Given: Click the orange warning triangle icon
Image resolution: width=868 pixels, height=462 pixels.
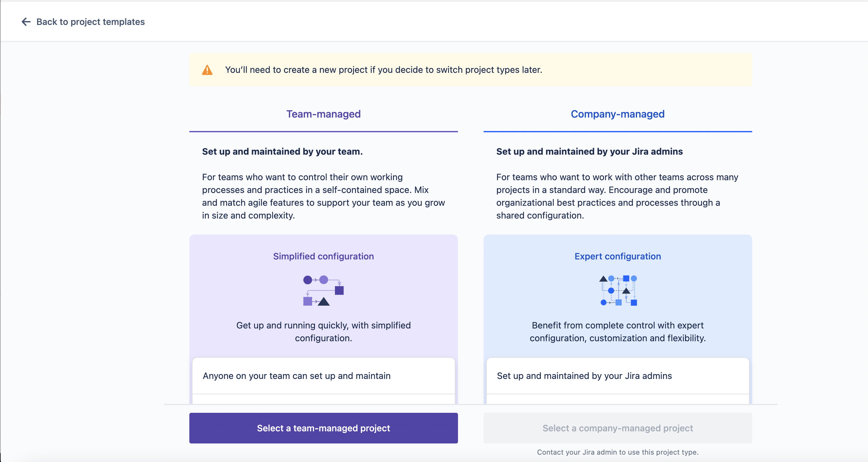Looking at the screenshot, I should [207, 70].
